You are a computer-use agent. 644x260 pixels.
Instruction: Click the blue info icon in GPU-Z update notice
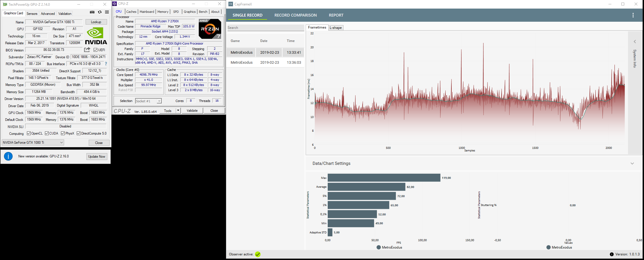pyautogui.click(x=8, y=156)
